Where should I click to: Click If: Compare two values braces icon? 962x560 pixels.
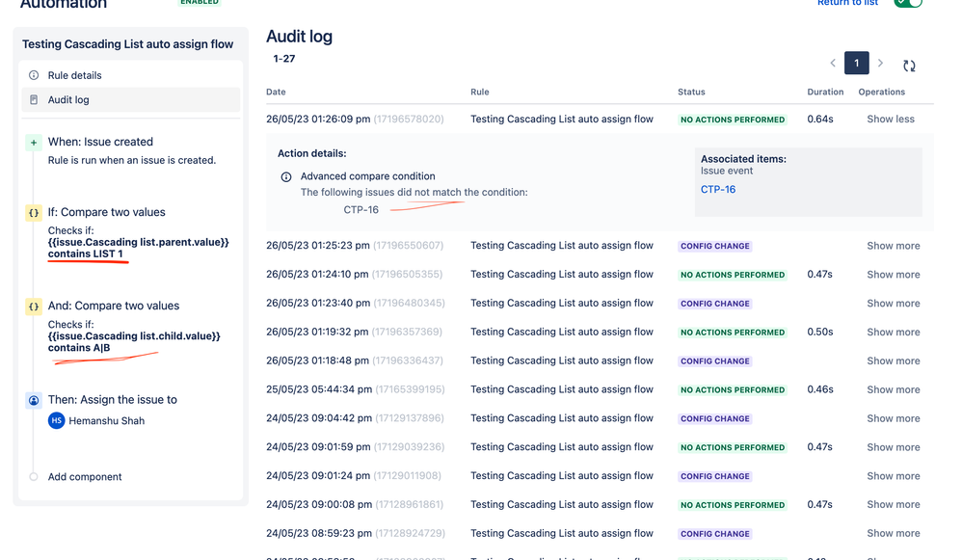[34, 213]
